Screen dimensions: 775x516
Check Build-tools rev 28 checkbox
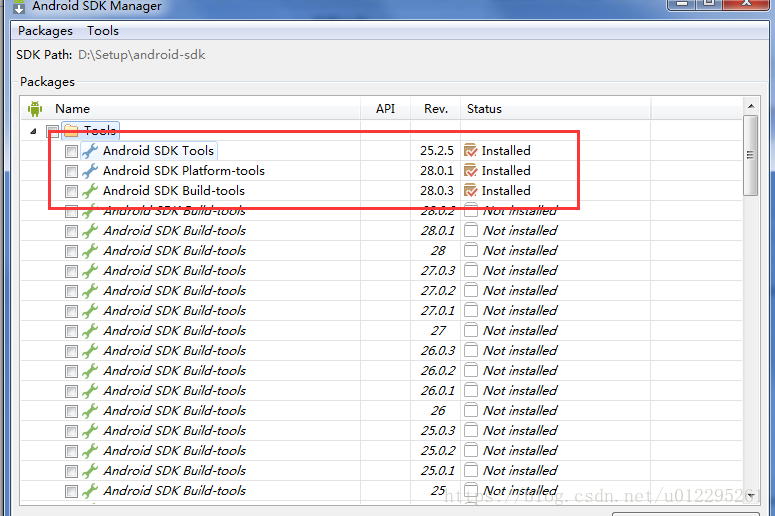pyautogui.click(x=72, y=251)
